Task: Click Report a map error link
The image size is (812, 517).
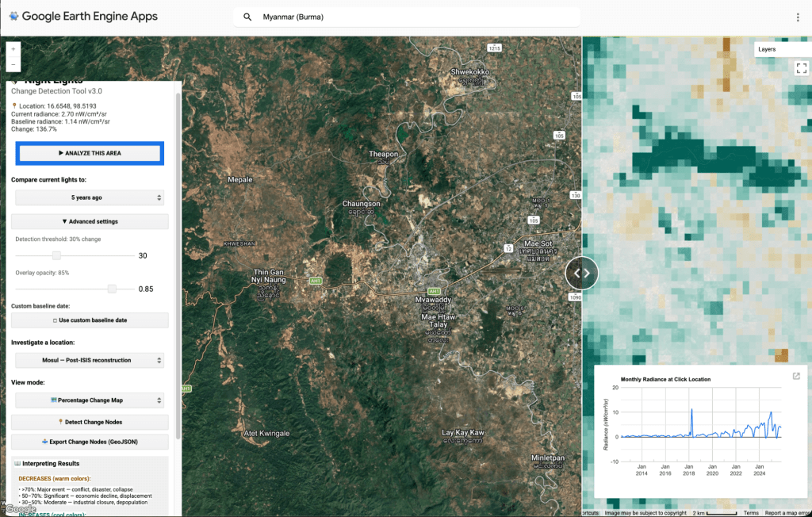Action: (787, 513)
